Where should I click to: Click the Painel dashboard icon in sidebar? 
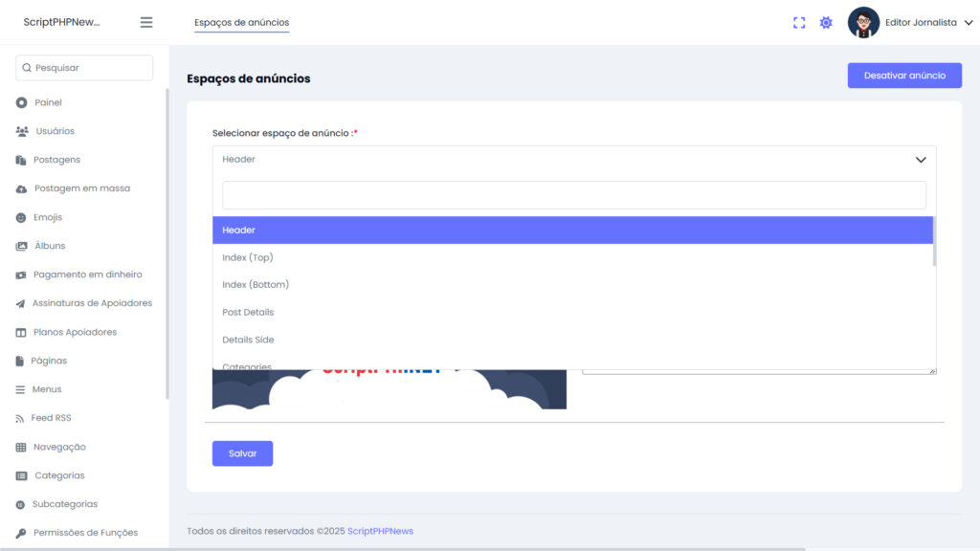point(21,102)
